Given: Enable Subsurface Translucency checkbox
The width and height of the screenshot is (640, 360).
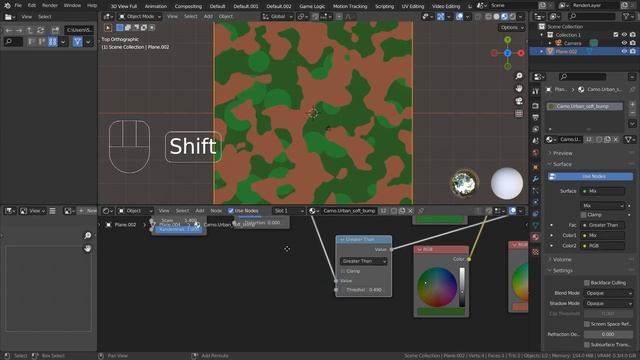Looking at the screenshot, I should (x=587, y=345).
